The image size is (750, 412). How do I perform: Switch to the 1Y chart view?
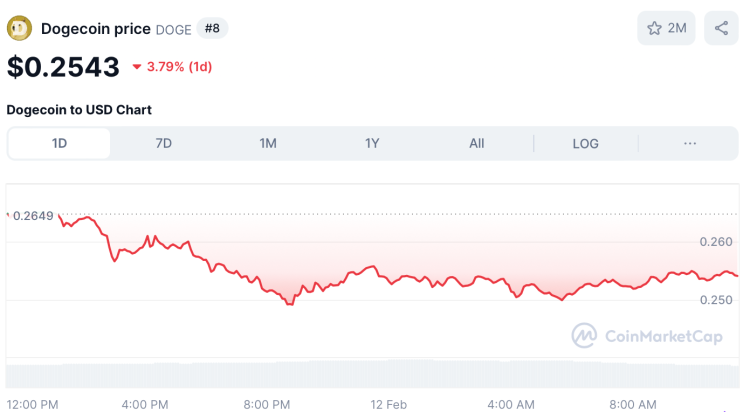pyautogui.click(x=372, y=143)
